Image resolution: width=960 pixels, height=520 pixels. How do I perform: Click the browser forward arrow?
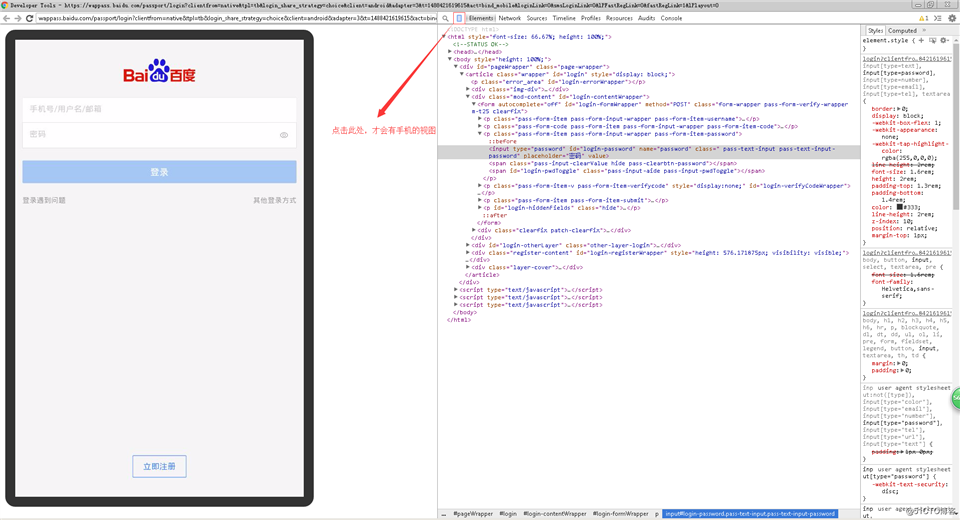[18, 18]
